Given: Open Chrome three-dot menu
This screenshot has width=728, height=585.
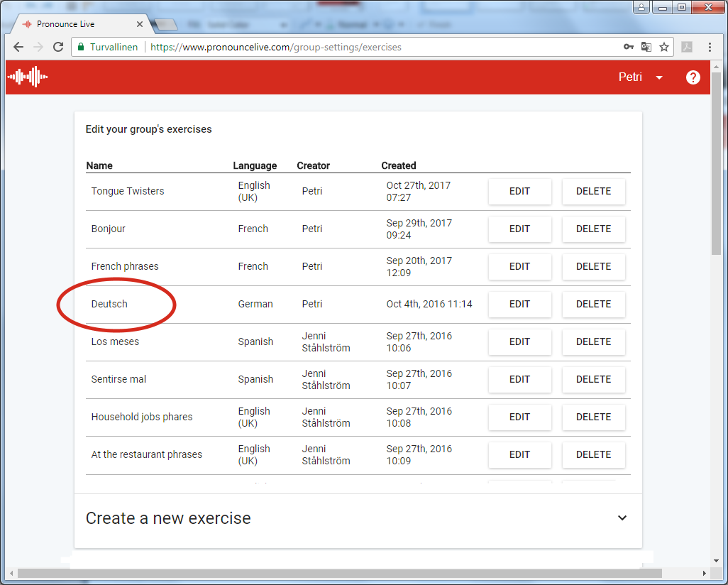Looking at the screenshot, I should pos(710,48).
